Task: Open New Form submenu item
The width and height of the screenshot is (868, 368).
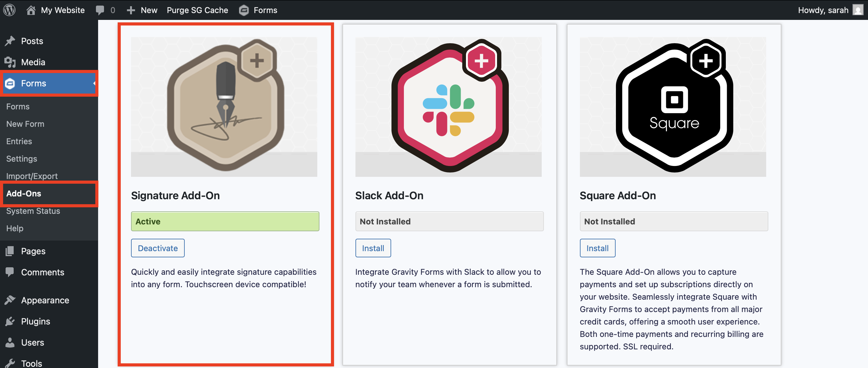Action: pyautogui.click(x=25, y=124)
